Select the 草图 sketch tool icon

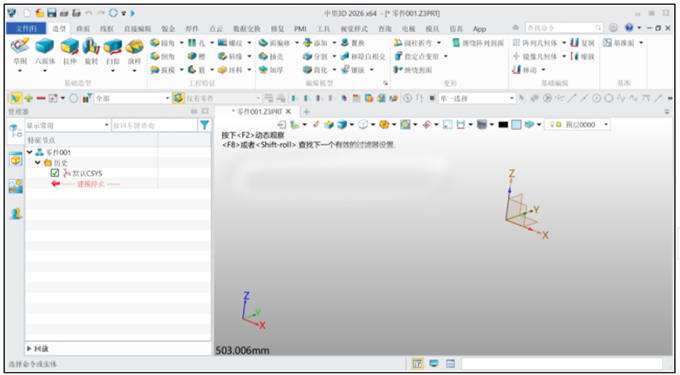pos(20,46)
